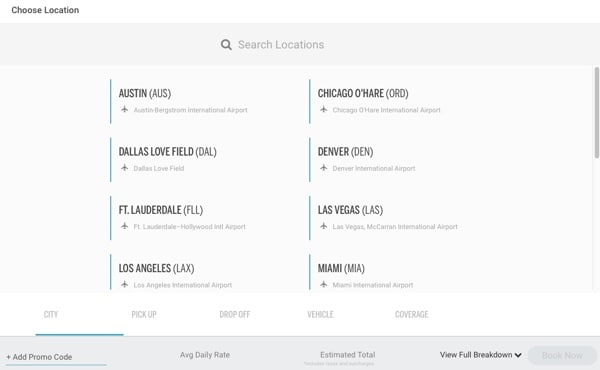Go to the COVERAGE step tab
The width and height of the screenshot is (600, 370).
point(411,315)
